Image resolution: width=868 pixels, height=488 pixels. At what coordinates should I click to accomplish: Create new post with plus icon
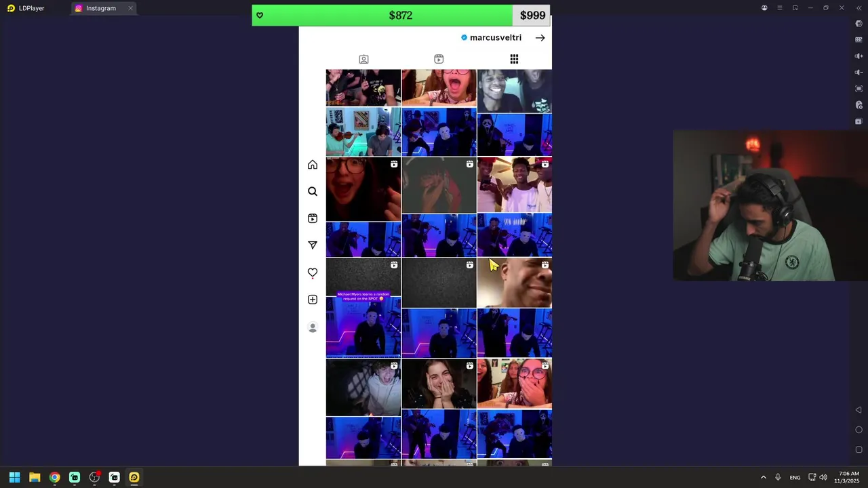pos(313,300)
